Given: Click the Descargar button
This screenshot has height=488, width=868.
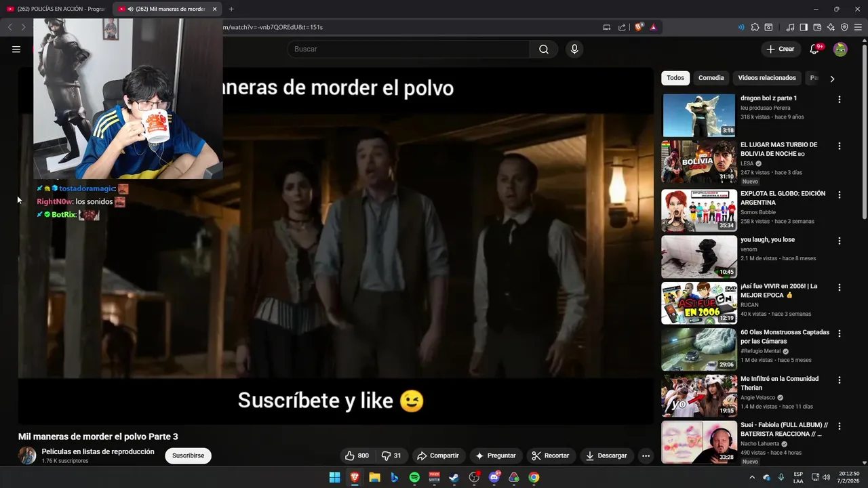Looking at the screenshot, I should coord(607,455).
